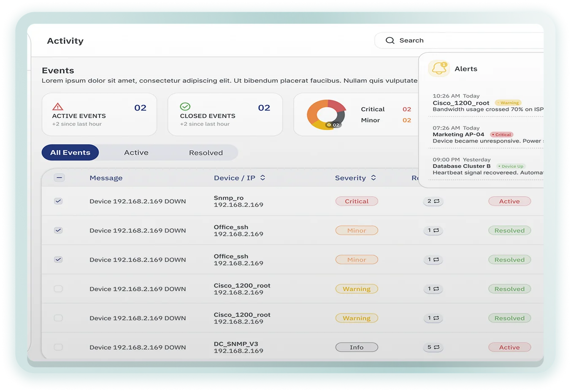Click the Device / IP column header label
The image size is (571, 392).
click(235, 178)
